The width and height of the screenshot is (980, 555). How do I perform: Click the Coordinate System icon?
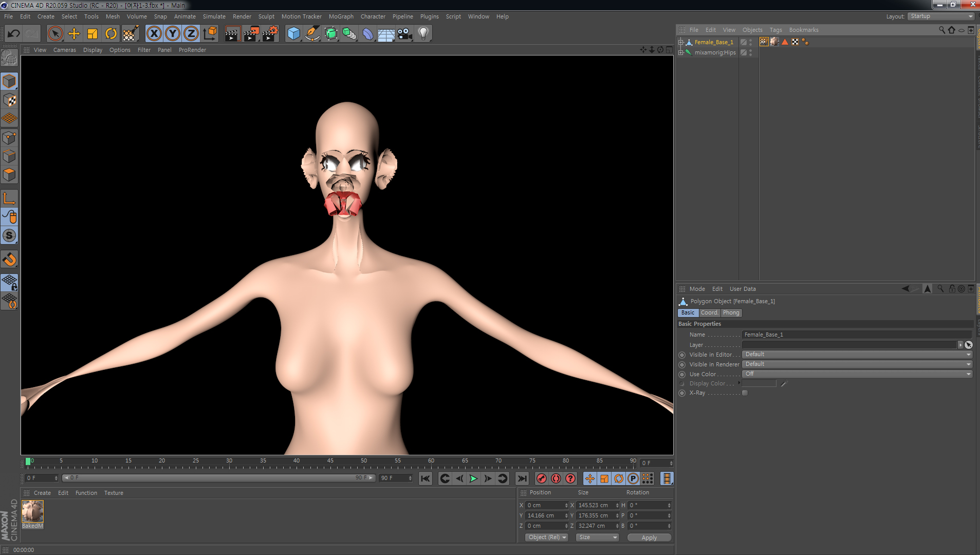(x=210, y=34)
